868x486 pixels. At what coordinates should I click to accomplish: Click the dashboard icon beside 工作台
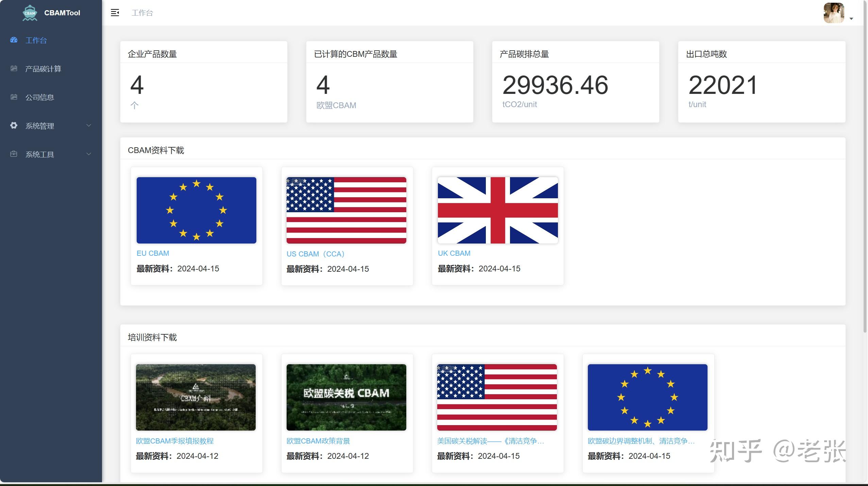(14, 40)
